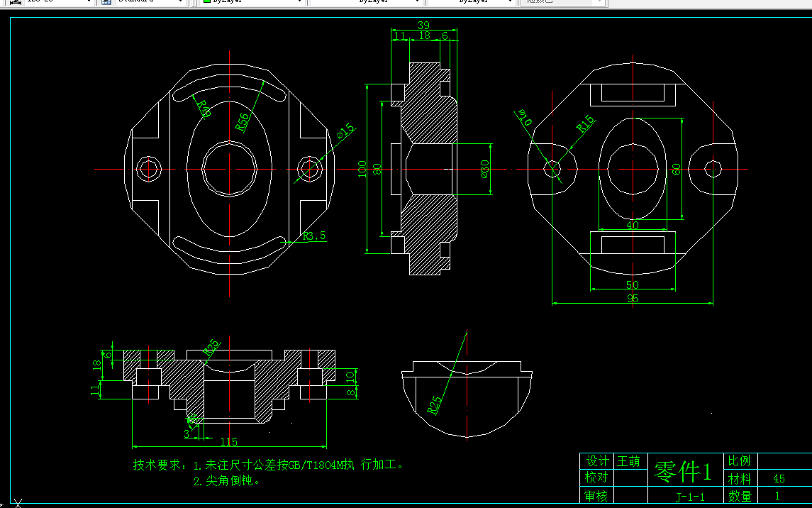
Task: Select R25 label on the dome-shaped view
Action: coord(435,405)
